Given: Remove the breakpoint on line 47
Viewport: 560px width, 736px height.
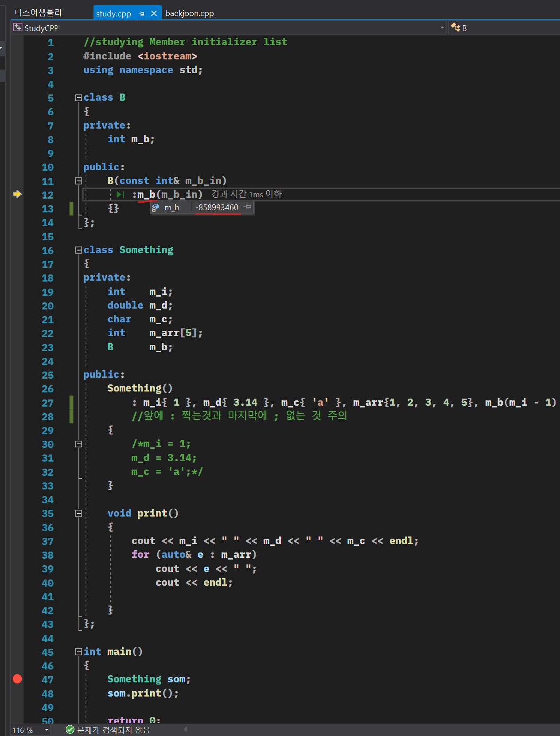Looking at the screenshot, I should coord(17,679).
